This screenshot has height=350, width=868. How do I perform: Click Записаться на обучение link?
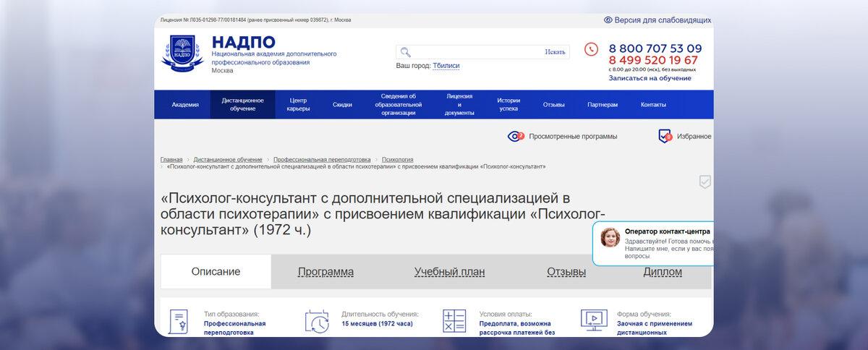650,78
